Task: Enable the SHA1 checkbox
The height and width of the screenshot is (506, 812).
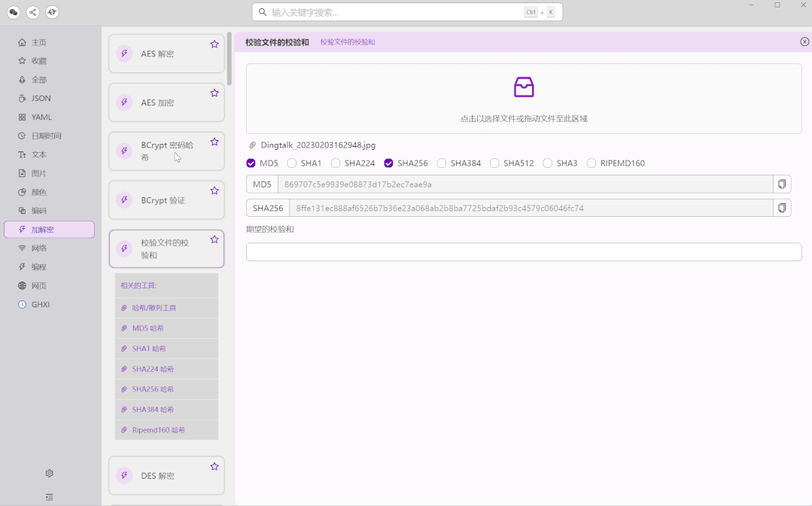Action: click(291, 163)
